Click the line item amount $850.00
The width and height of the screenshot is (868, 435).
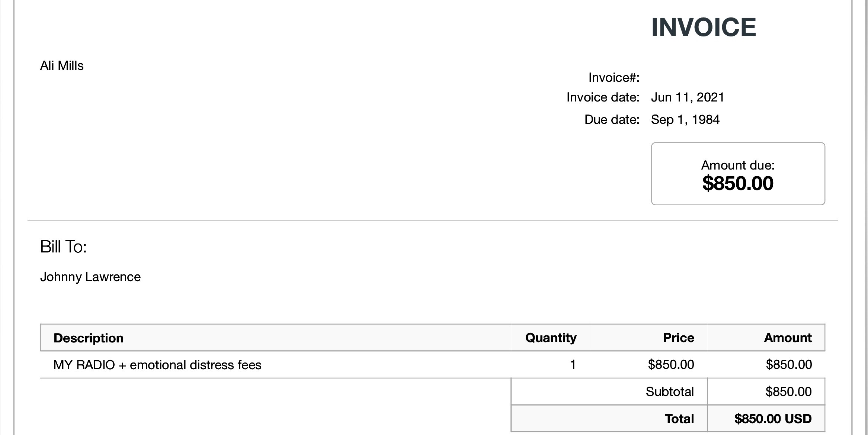point(789,364)
